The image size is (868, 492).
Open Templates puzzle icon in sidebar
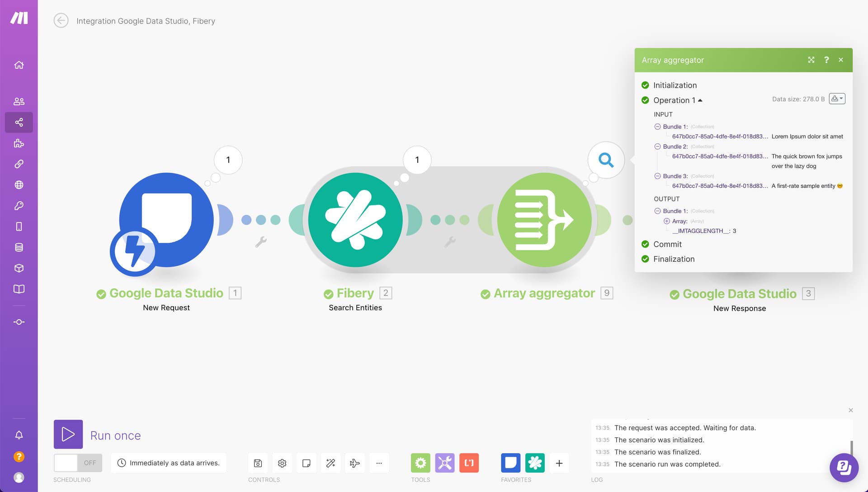(x=19, y=143)
